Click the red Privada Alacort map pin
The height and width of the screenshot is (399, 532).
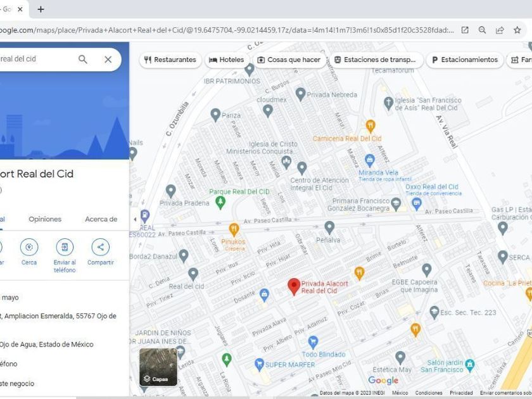[x=294, y=286]
